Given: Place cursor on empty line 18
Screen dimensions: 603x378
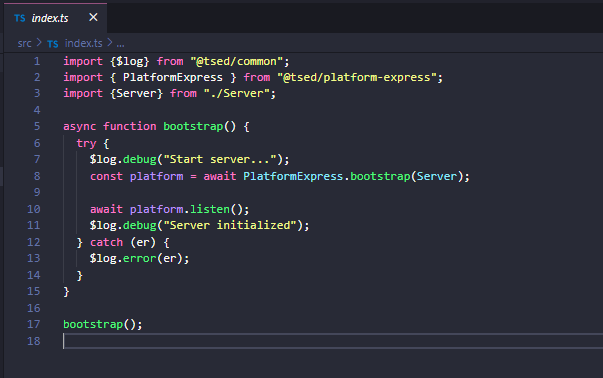Looking at the screenshot, I should [333, 341].
